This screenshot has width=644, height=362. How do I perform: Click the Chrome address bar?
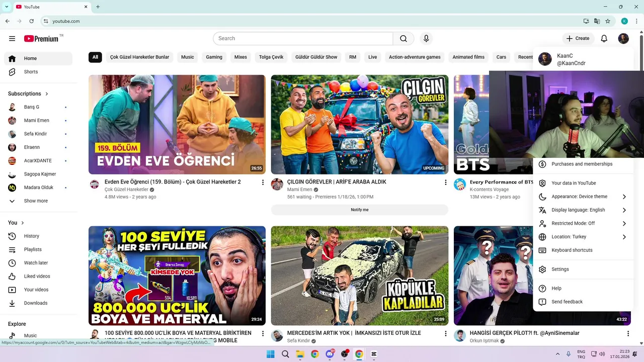312,21
